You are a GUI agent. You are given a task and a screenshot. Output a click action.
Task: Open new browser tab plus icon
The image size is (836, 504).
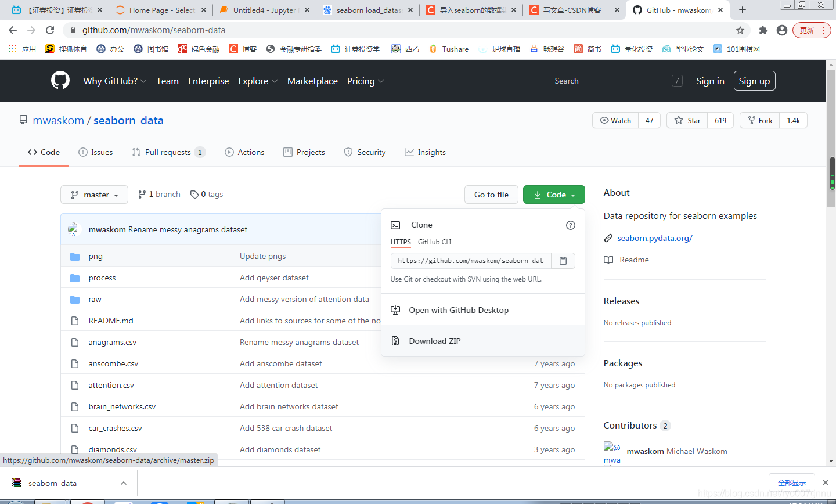point(743,10)
